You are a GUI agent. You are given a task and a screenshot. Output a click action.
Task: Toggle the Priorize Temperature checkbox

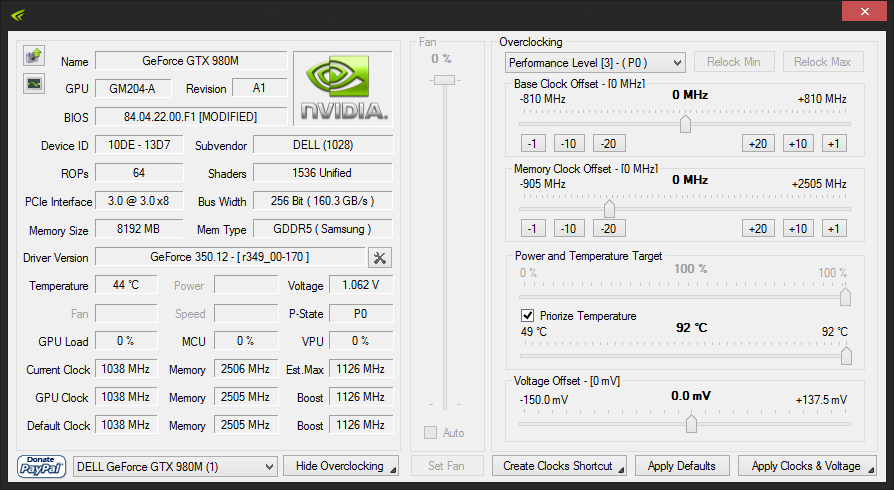click(527, 315)
